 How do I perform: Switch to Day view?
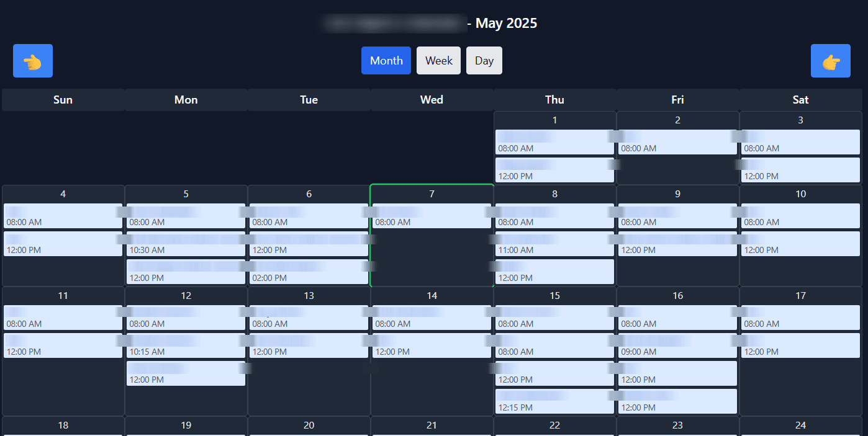point(484,61)
